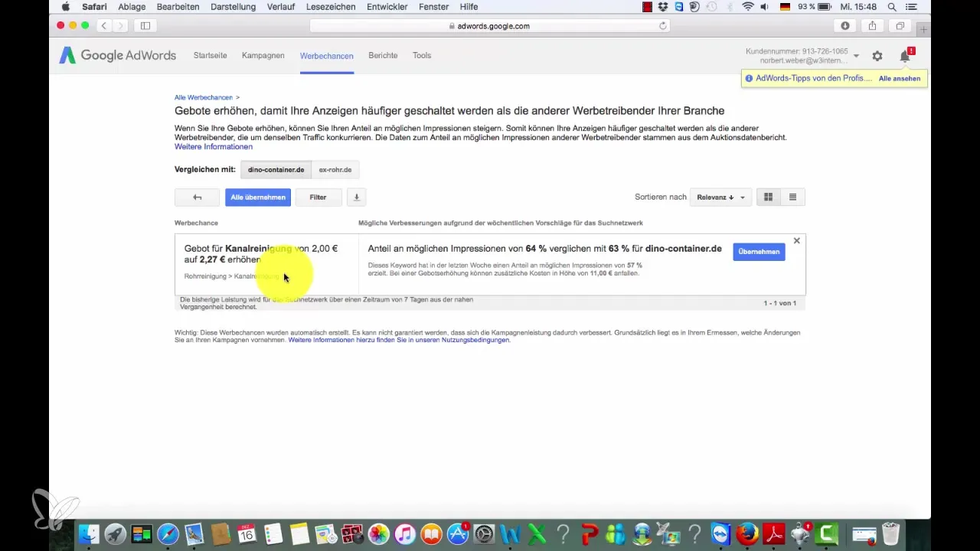Follow the Alle Werbechancen breadcrumb link
980x551 pixels.
[204, 97]
